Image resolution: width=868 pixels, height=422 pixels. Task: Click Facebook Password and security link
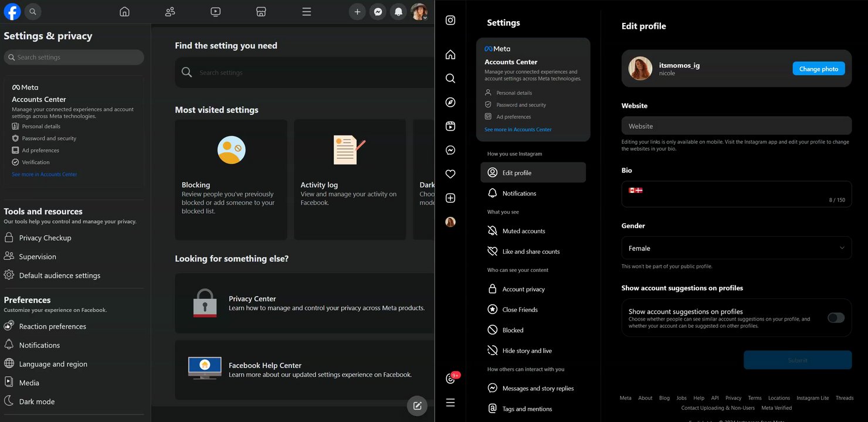pyautogui.click(x=44, y=138)
